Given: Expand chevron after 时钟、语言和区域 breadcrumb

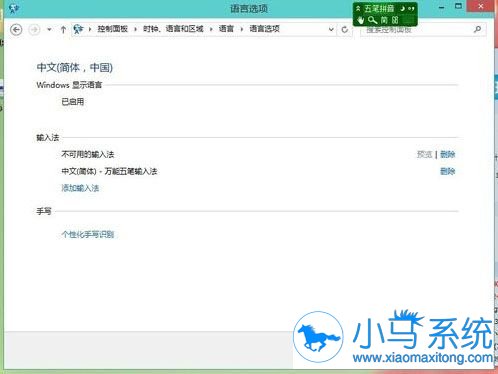Looking at the screenshot, I should click(x=211, y=29).
